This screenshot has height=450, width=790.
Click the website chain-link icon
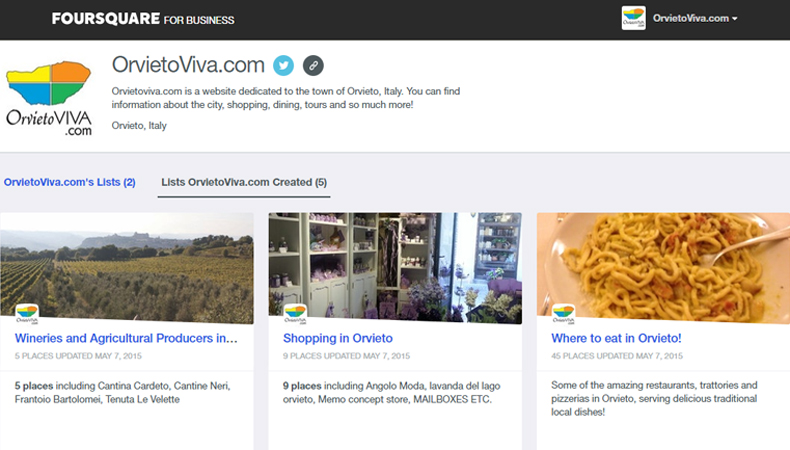(313, 66)
